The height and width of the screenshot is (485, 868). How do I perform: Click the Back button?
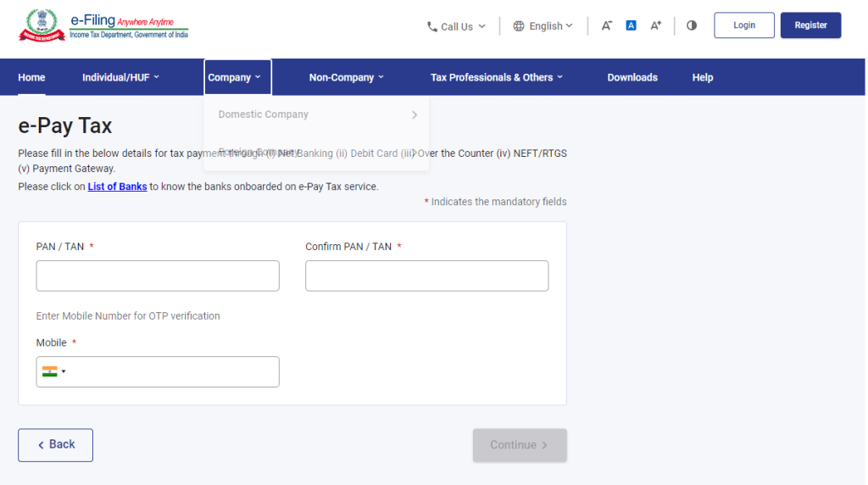click(55, 445)
